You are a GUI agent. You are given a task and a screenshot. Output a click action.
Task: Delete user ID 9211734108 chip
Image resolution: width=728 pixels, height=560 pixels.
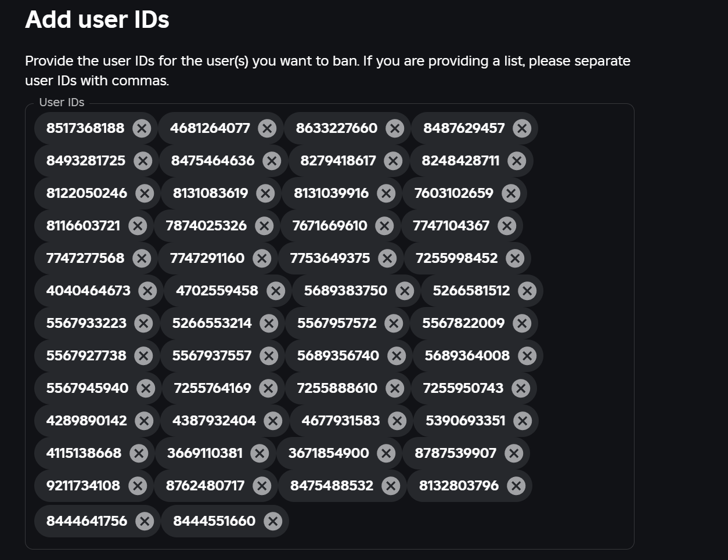138,486
